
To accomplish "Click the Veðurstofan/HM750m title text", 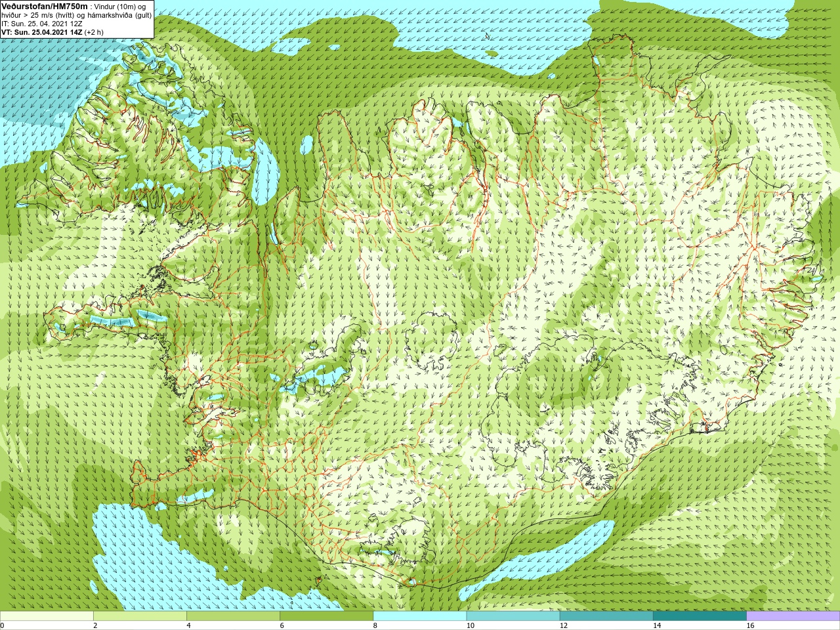I will click(44, 6).
